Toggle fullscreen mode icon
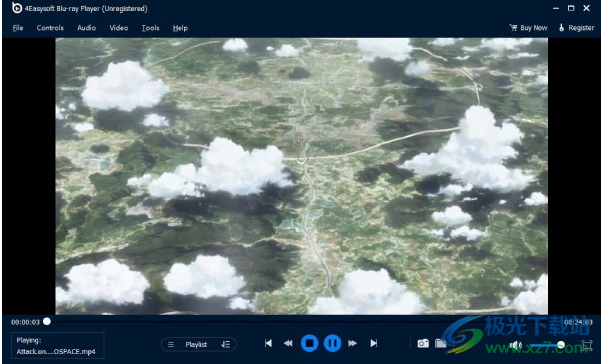 [586, 345]
